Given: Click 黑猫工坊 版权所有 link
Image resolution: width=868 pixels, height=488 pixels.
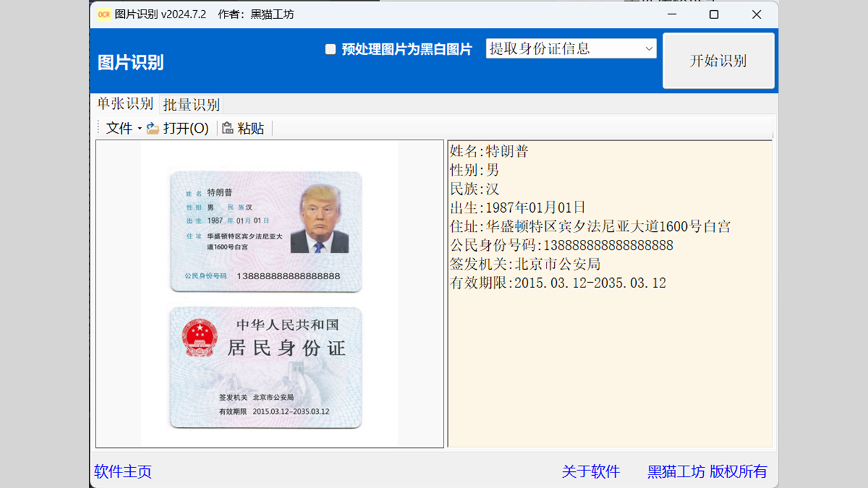Looking at the screenshot, I should 707,472.
